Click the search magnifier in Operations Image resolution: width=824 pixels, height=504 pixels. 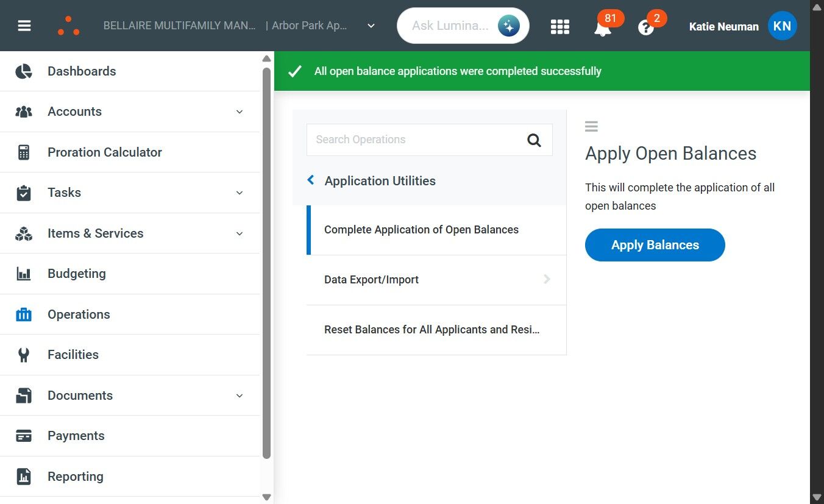click(x=534, y=140)
